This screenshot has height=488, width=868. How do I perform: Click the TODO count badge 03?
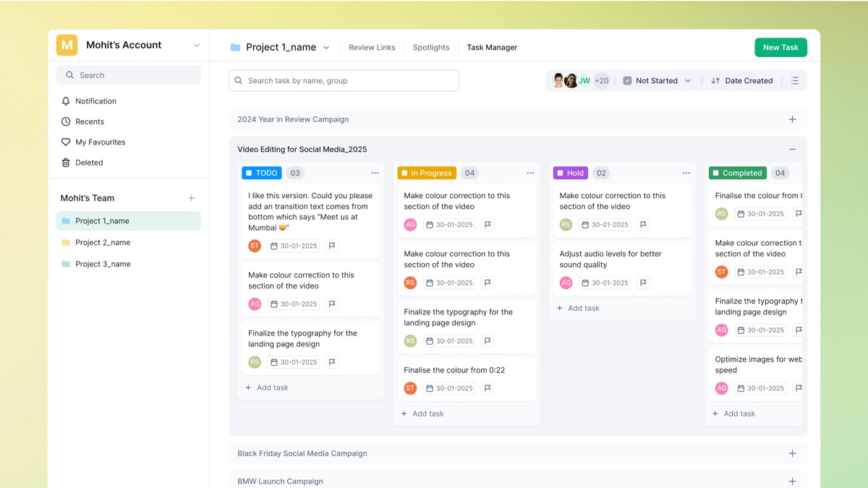[x=295, y=173]
